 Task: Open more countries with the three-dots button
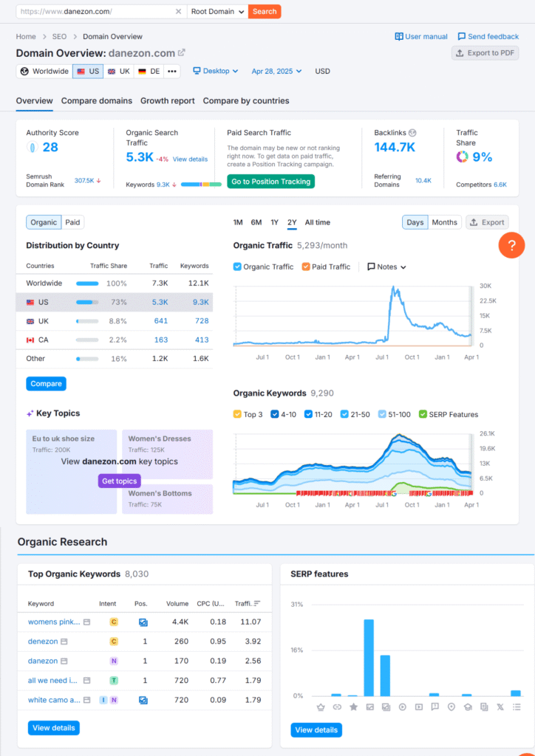pyautogui.click(x=172, y=72)
